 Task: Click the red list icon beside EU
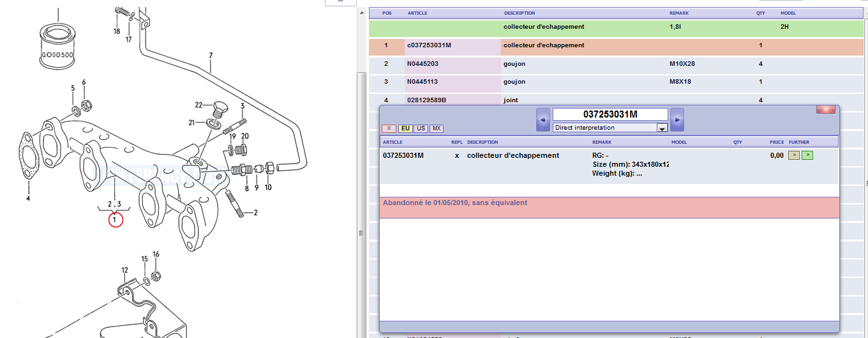coord(389,128)
